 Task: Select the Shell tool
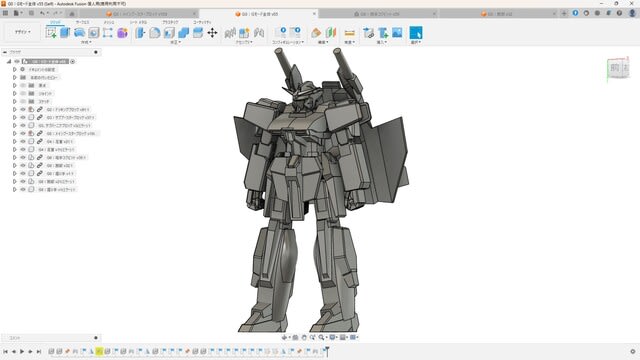tap(169, 33)
